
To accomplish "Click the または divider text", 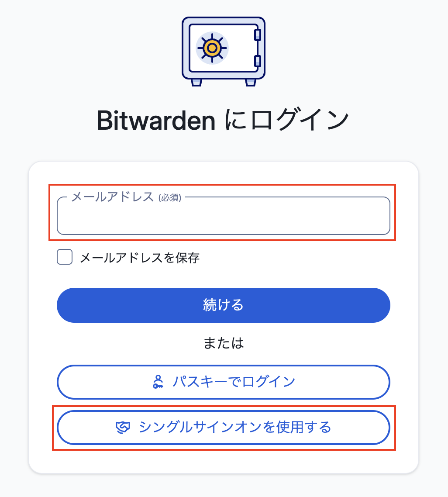I will click(x=224, y=343).
